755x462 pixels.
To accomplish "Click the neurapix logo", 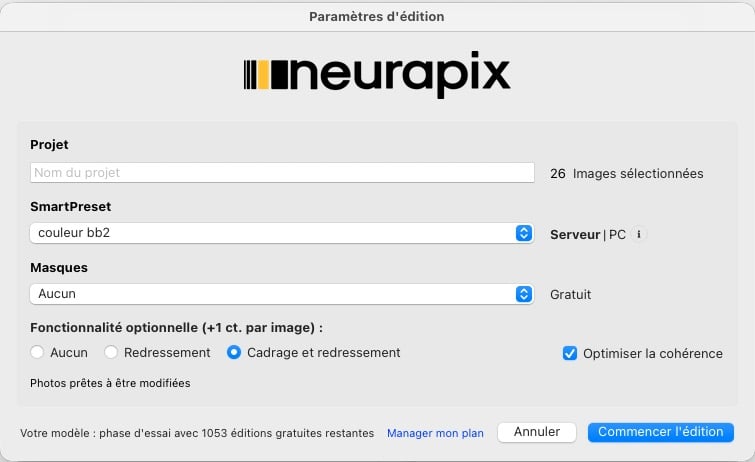I will tap(377, 75).
